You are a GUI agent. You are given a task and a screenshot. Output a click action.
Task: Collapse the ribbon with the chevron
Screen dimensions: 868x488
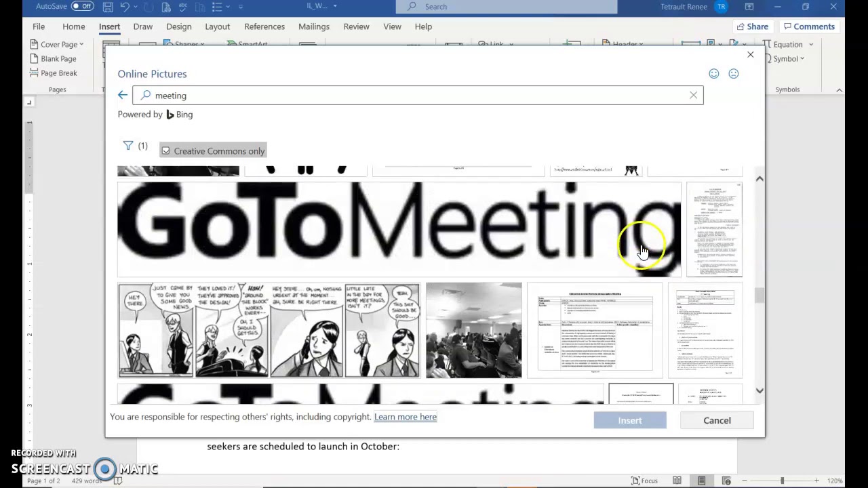(840, 89)
